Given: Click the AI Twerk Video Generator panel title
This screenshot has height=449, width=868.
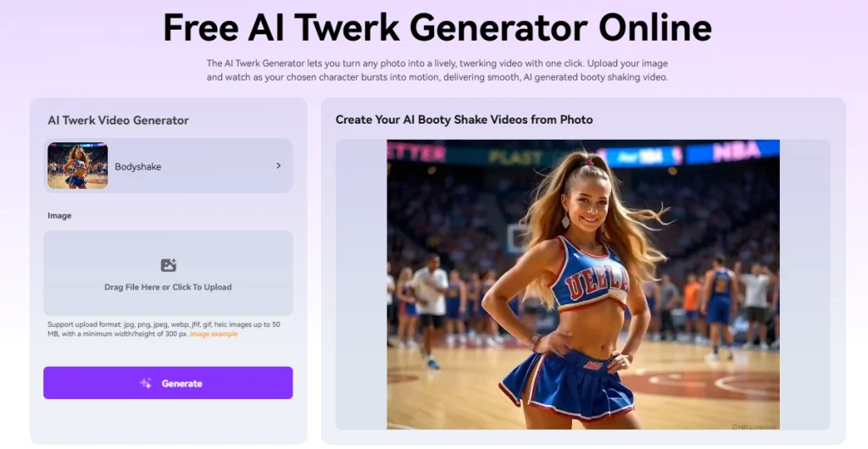Looking at the screenshot, I should pyautogui.click(x=118, y=120).
